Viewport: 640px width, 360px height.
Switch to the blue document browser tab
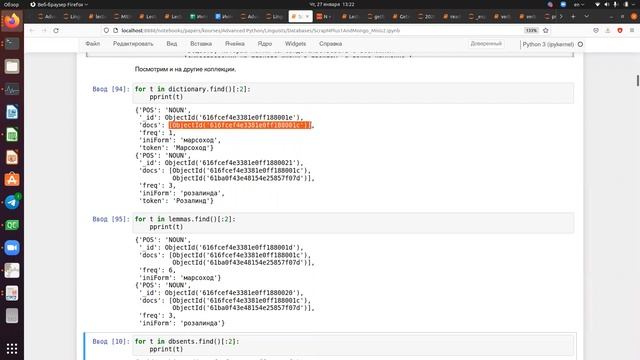coord(224,17)
